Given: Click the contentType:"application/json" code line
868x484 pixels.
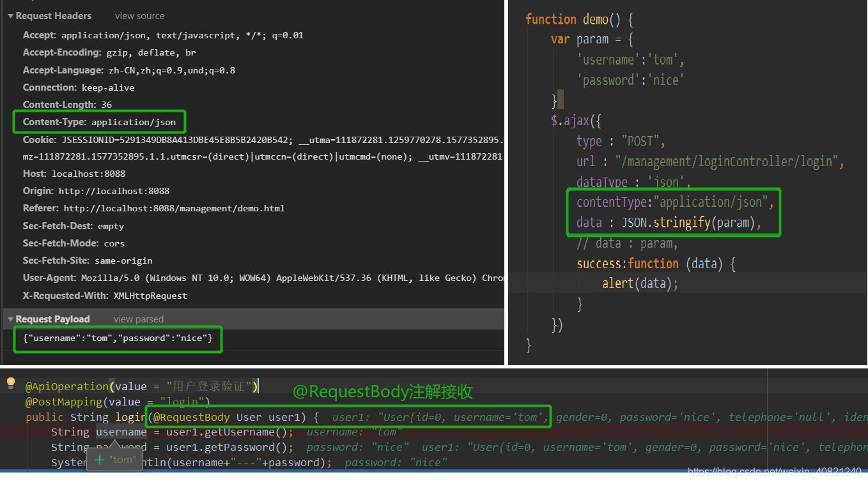Looking at the screenshot, I should 676,202.
